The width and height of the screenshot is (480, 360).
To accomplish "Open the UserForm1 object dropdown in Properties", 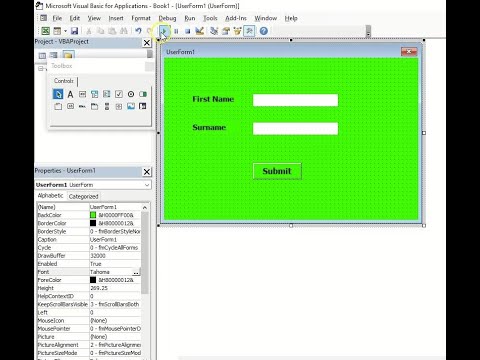I will coord(147,185).
